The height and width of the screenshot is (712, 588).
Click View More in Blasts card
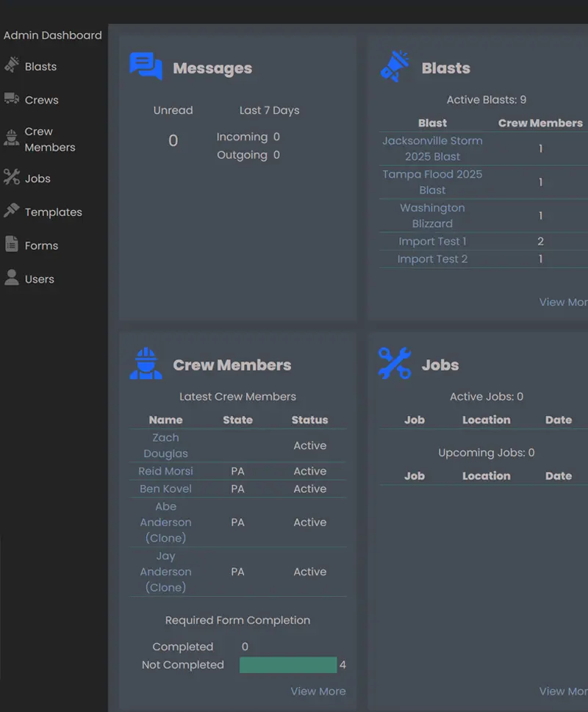pyautogui.click(x=564, y=303)
